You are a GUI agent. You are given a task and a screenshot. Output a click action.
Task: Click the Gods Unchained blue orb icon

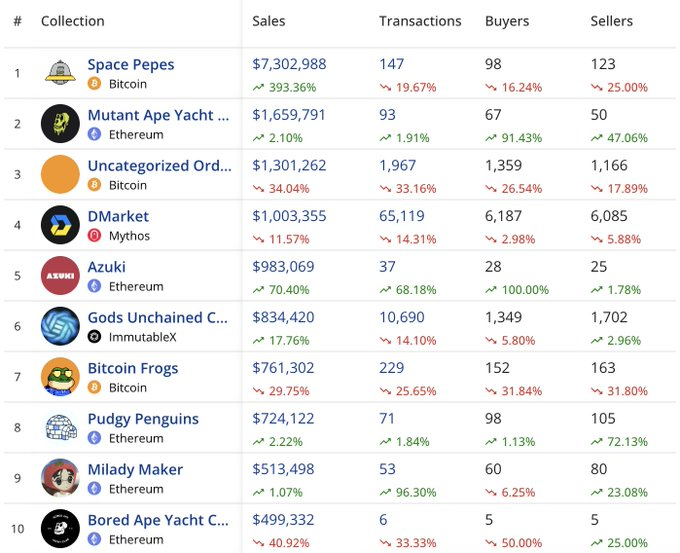60,326
